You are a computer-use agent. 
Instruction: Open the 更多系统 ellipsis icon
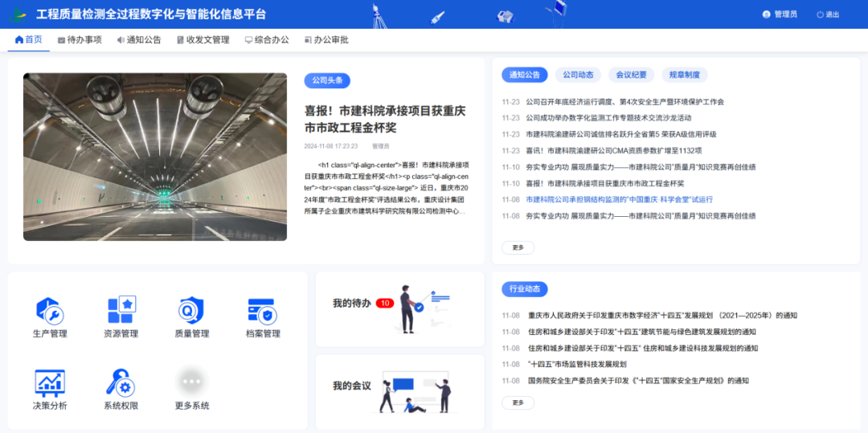191,382
